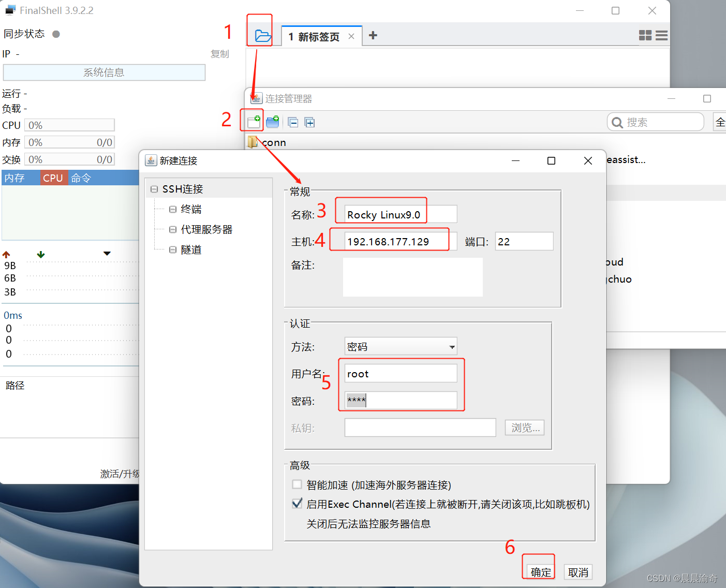Screen dimensions: 726x588
Task: Toggle the 代理服务器 tree node expander
Action: (173, 229)
